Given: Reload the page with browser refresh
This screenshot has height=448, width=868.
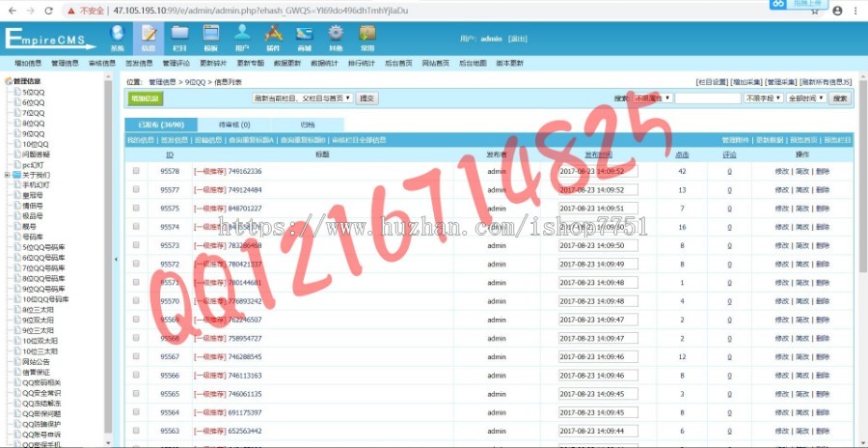Looking at the screenshot, I should (49, 11).
